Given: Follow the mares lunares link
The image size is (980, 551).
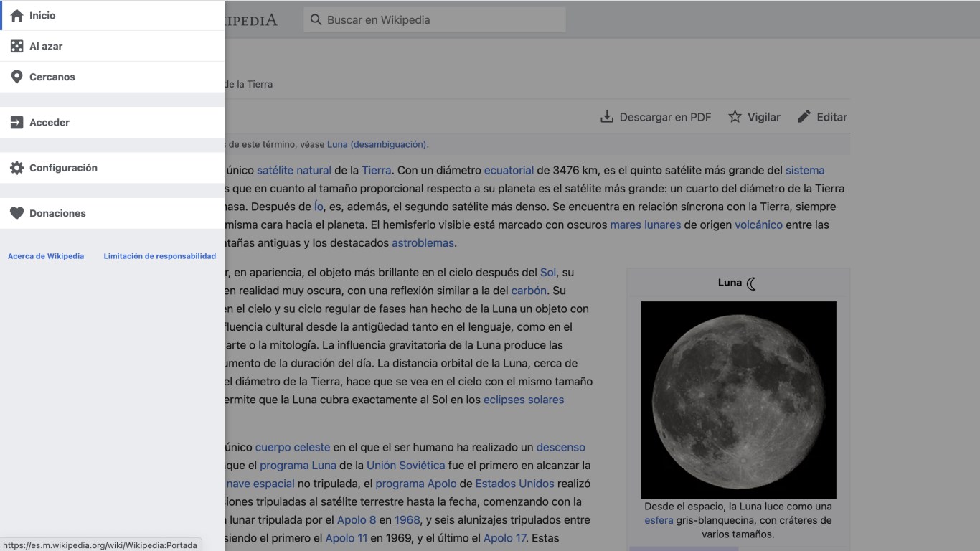Looking at the screenshot, I should pyautogui.click(x=646, y=225).
